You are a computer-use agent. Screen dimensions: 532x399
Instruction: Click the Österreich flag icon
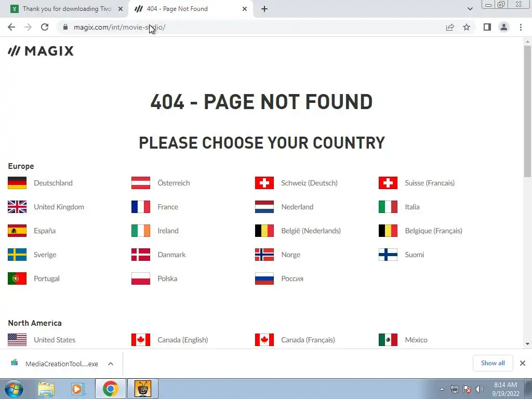click(141, 183)
